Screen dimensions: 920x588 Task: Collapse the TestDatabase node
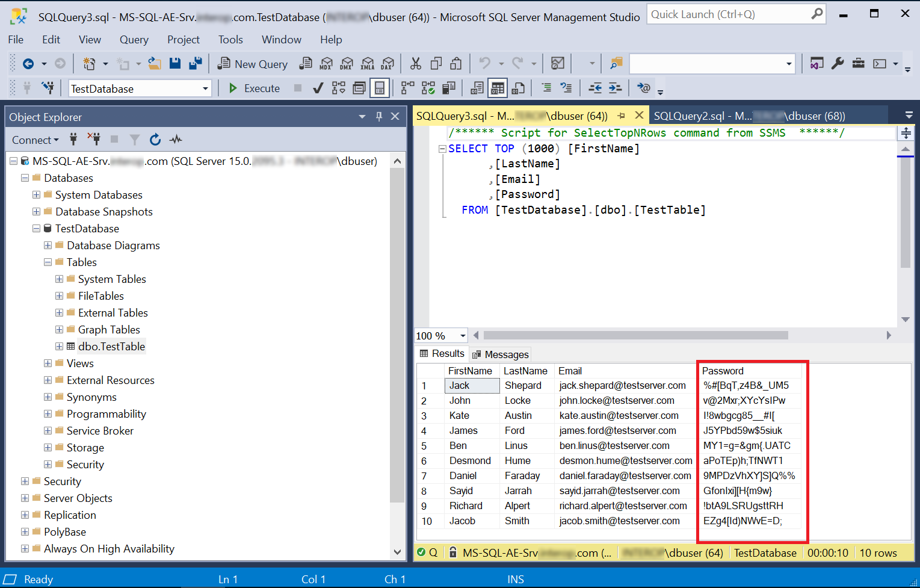36,229
